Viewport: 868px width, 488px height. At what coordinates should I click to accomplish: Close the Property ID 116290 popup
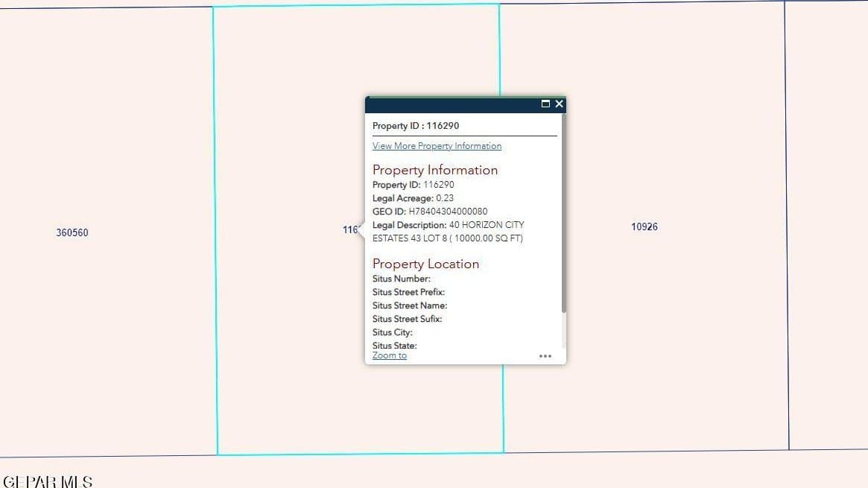[x=559, y=104]
